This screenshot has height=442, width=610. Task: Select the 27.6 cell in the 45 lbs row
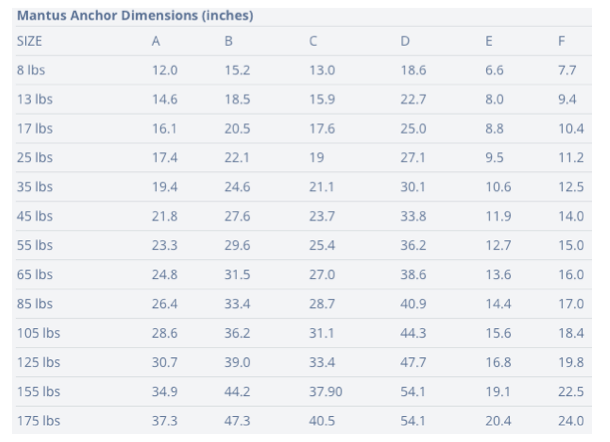tap(238, 216)
